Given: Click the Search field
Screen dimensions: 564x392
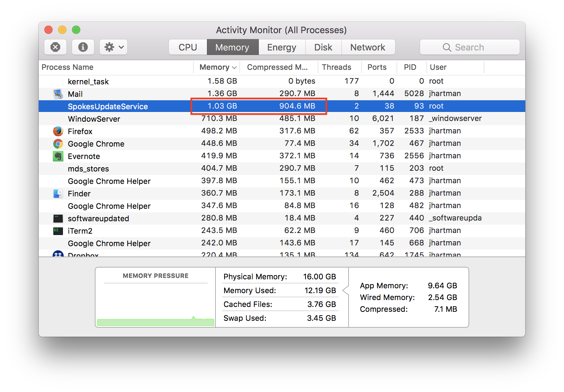Looking at the screenshot, I should (470, 47).
